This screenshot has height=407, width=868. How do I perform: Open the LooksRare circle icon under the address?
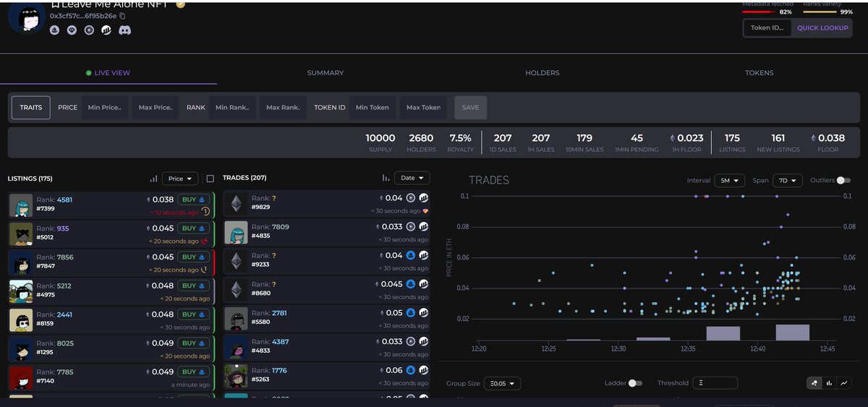[89, 30]
